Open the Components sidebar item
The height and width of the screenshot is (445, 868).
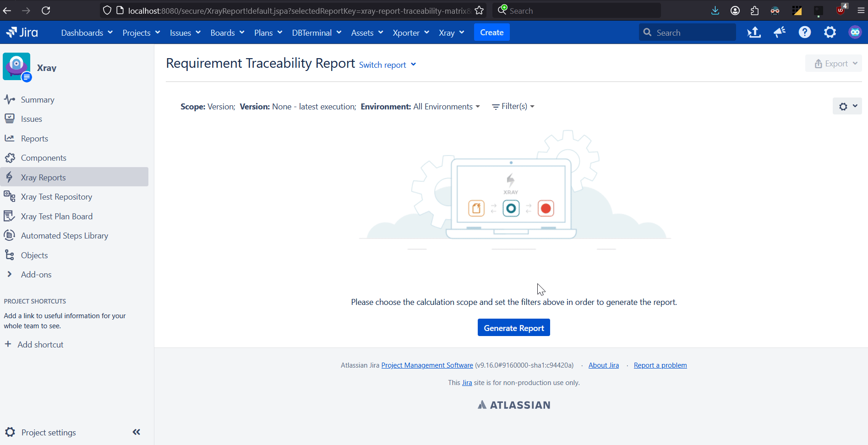pyautogui.click(x=44, y=158)
